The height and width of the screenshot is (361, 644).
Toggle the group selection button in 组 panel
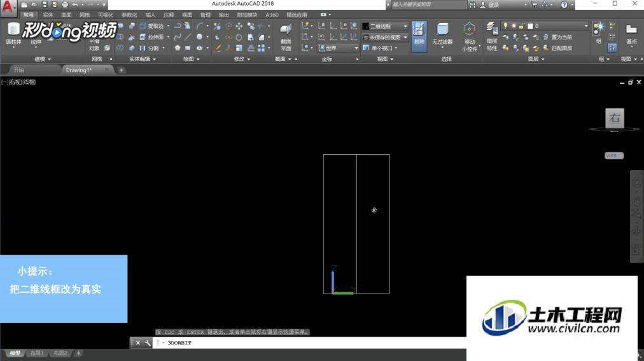point(612,48)
